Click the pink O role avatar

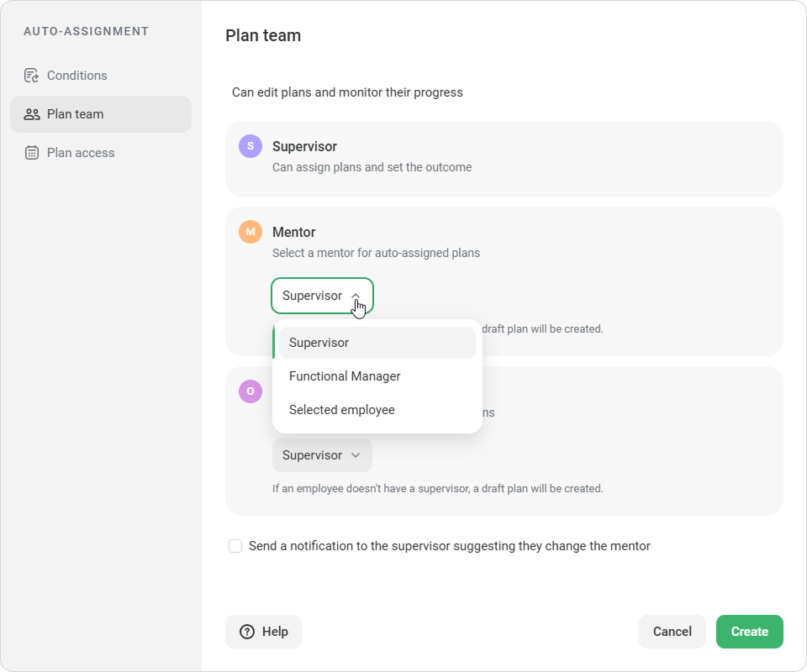(251, 391)
